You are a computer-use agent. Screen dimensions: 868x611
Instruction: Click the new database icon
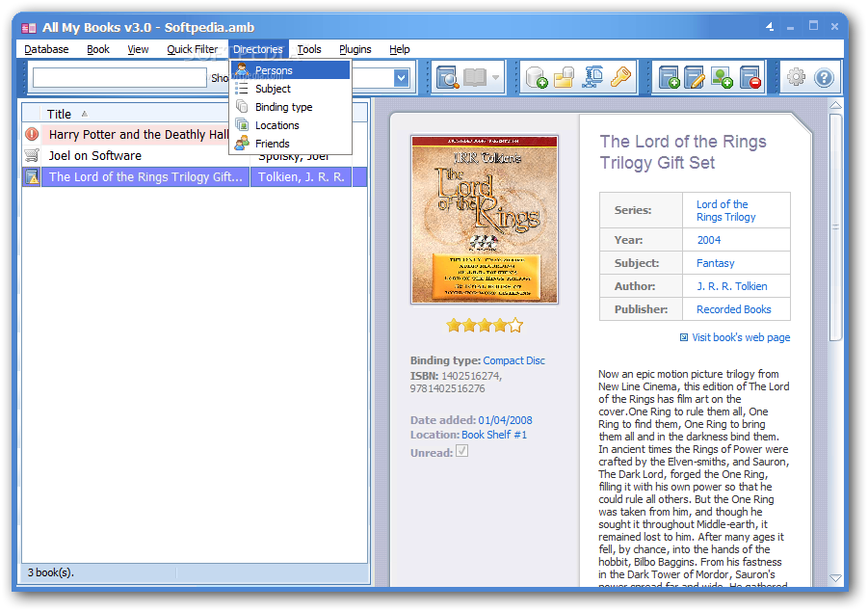537,77
